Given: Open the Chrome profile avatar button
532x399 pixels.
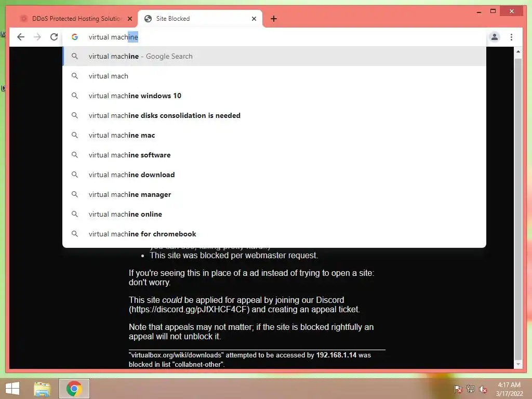Looking at the screenshot, I should click(495, 37).
